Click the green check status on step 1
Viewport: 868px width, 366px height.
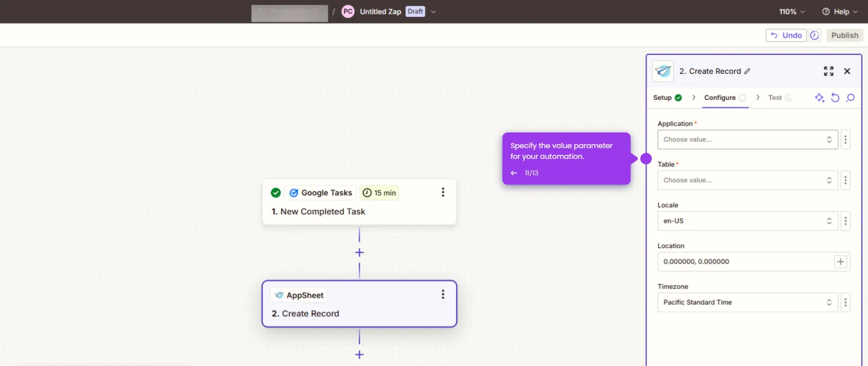[275, 193]
